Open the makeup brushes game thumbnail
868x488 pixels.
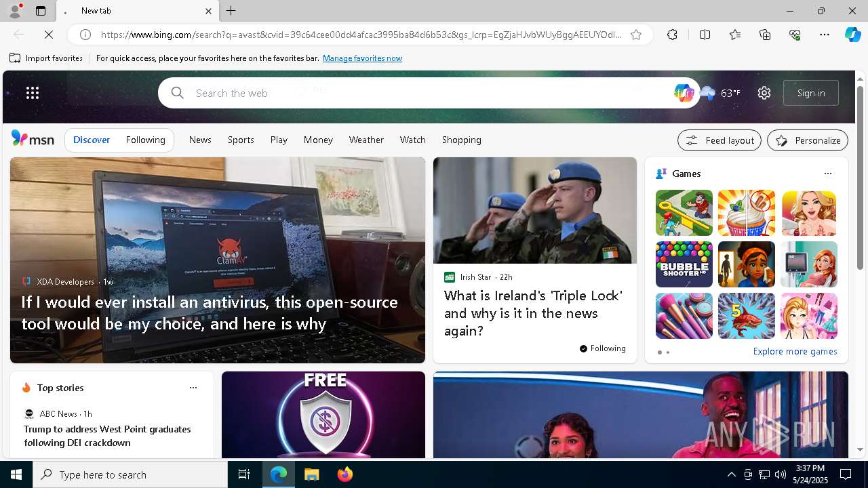click(684, 316)
